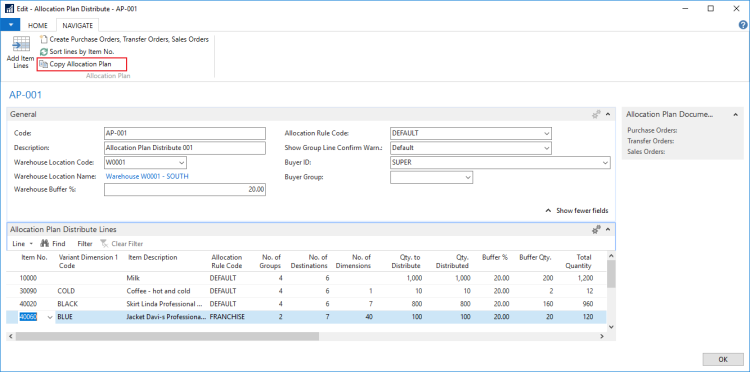Click the Filter button in lines toolbar
Screen dimensions: 750x372
(x=85, y=243)
